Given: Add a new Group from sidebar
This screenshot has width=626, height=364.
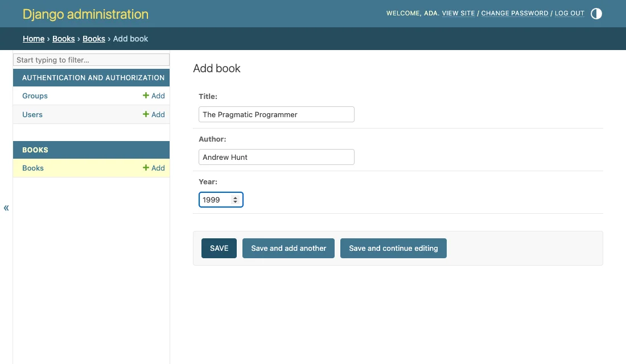Looking at the screenshot, I should click(x=154, y=96).
